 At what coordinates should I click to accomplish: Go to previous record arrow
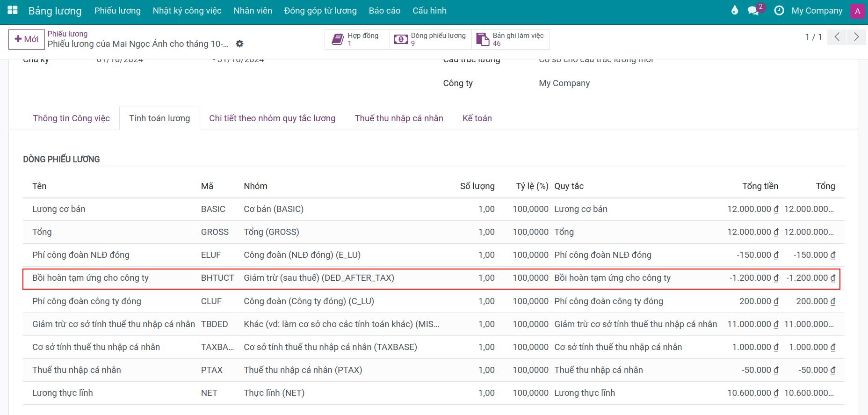[837, 37]
